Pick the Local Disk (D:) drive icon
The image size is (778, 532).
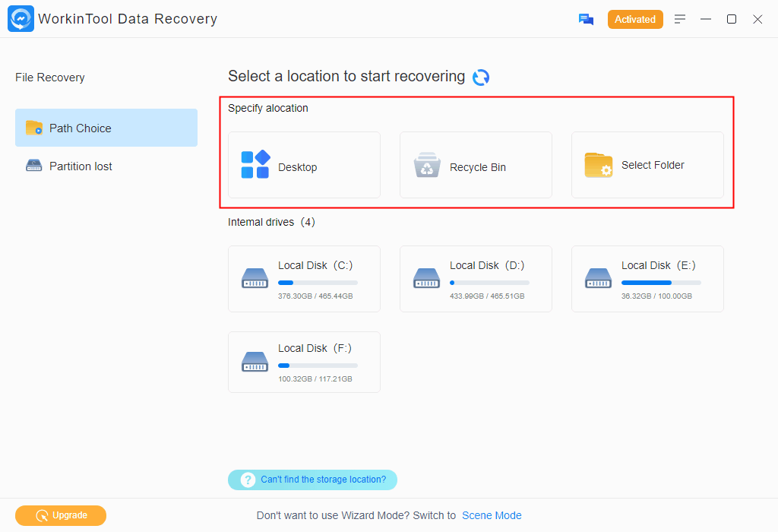[x=426, y=278]
